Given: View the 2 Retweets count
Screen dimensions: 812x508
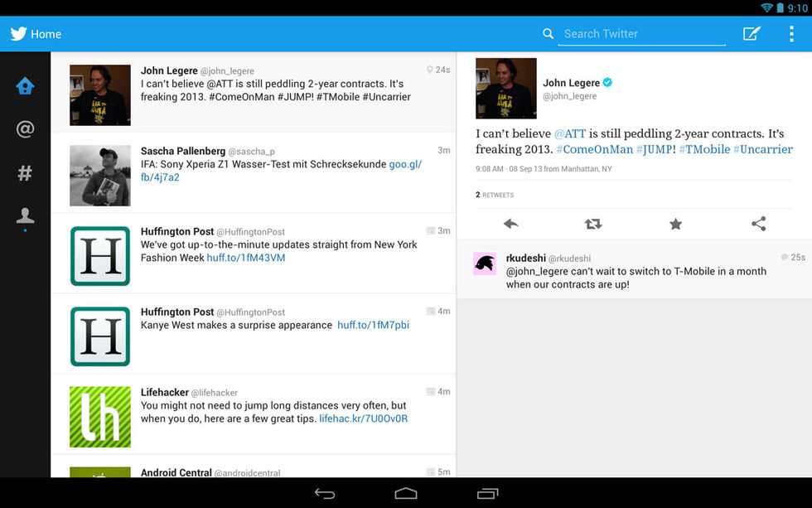Looking at the screenshot, I should click(x=495, y=195).
